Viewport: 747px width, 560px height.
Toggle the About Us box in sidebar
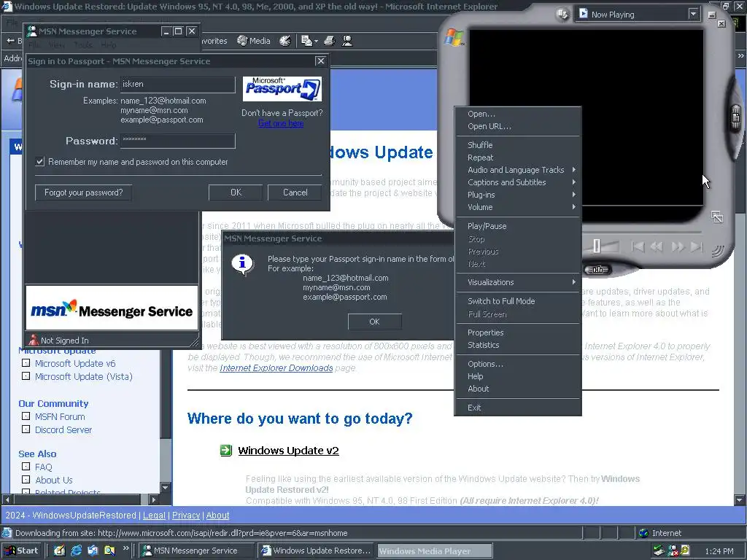(26, 480)
